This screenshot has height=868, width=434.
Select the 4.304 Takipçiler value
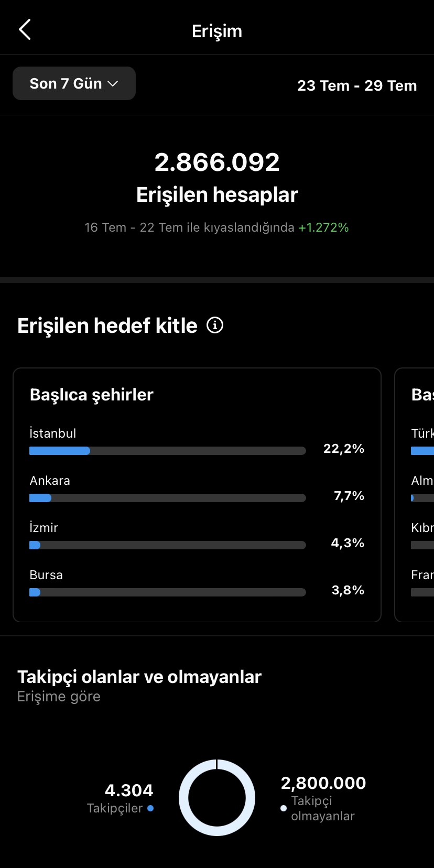[129, 790]
